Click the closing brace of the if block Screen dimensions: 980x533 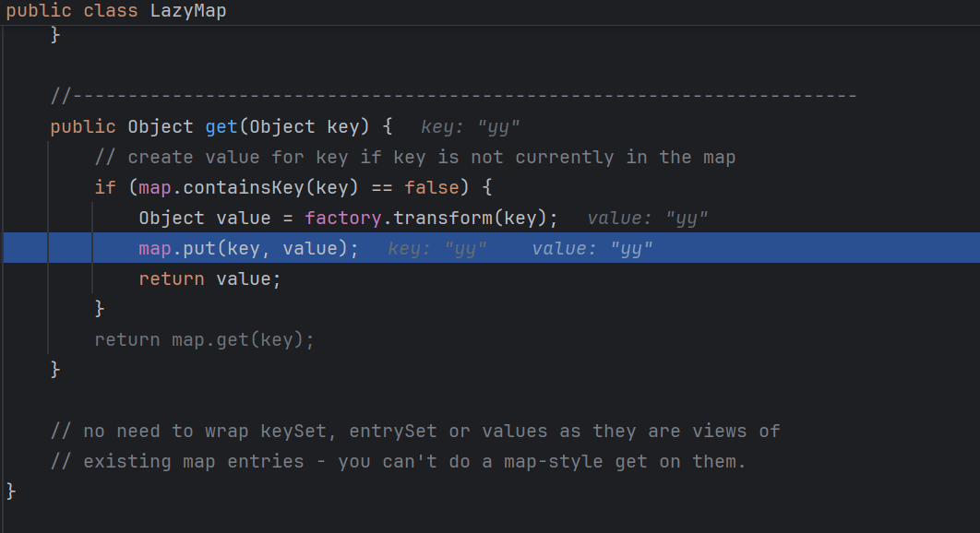[x=99, y=308]
